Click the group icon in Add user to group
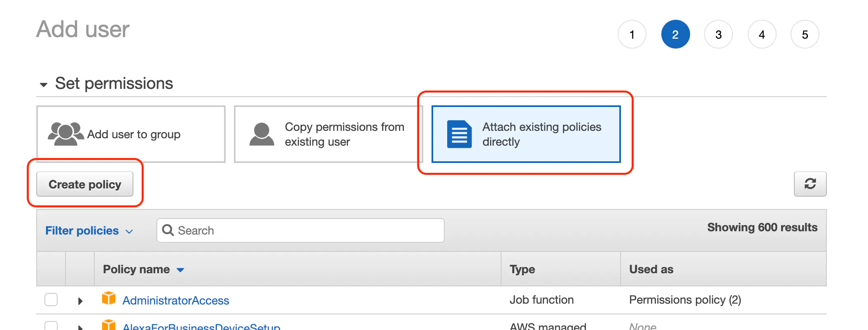Screen dimensions: 868x330 (66, 134)
